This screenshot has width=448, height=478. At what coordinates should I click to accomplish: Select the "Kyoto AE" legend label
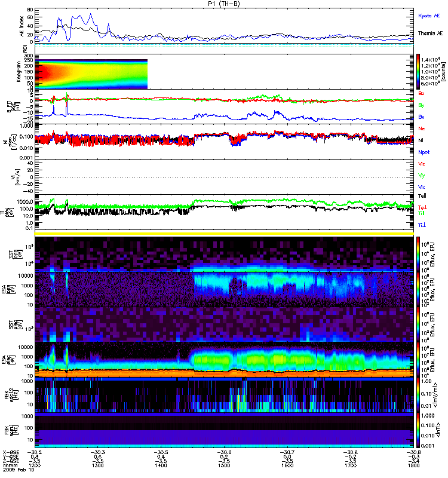(x=429, y=16)
